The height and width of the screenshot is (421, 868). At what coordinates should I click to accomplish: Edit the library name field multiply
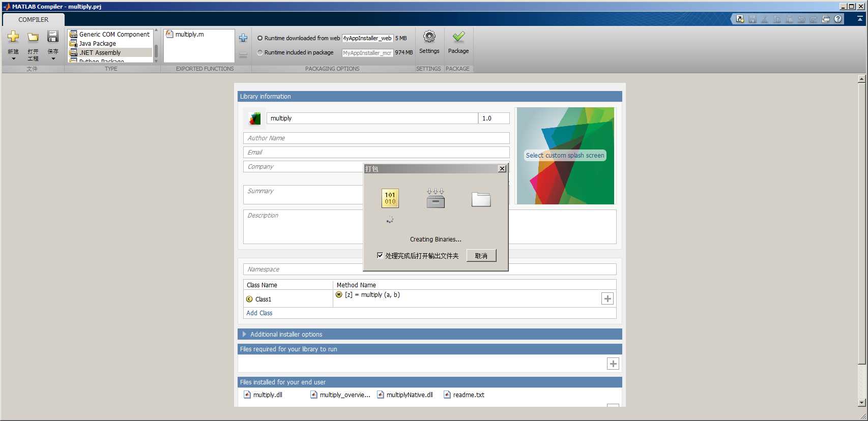(372, 118)
